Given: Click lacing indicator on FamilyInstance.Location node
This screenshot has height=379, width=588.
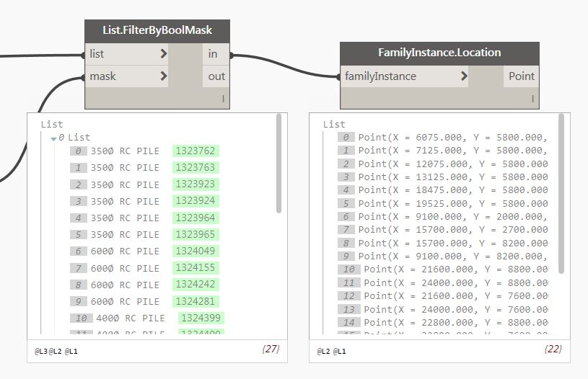Looking at the screenshot, I should [532, 99].
